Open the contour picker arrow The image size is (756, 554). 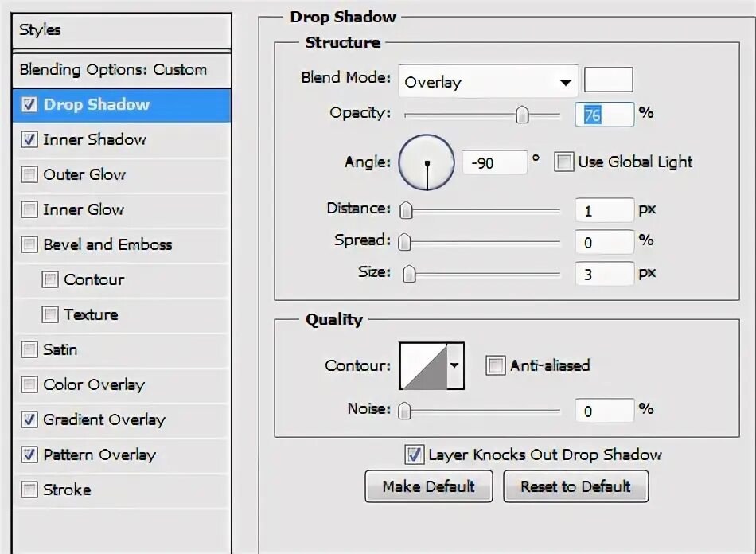point(454,365)
